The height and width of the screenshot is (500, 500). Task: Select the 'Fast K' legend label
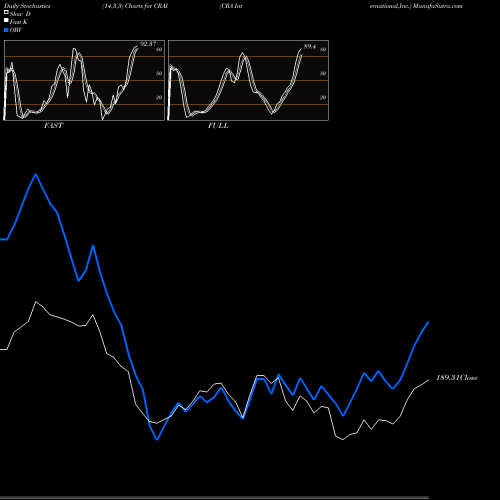[18, 22]
